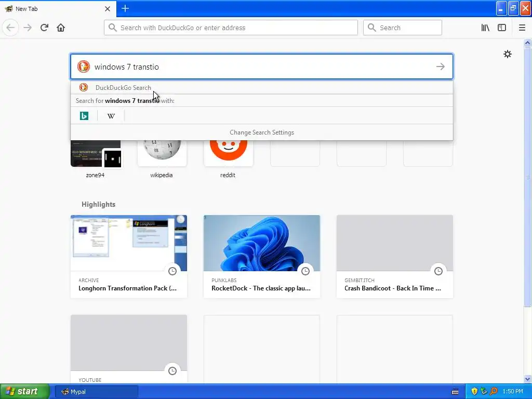Open Longhorn Transformation Pack highlight
The height and width of the screenshot is (399, 532).
coord(129,257)
